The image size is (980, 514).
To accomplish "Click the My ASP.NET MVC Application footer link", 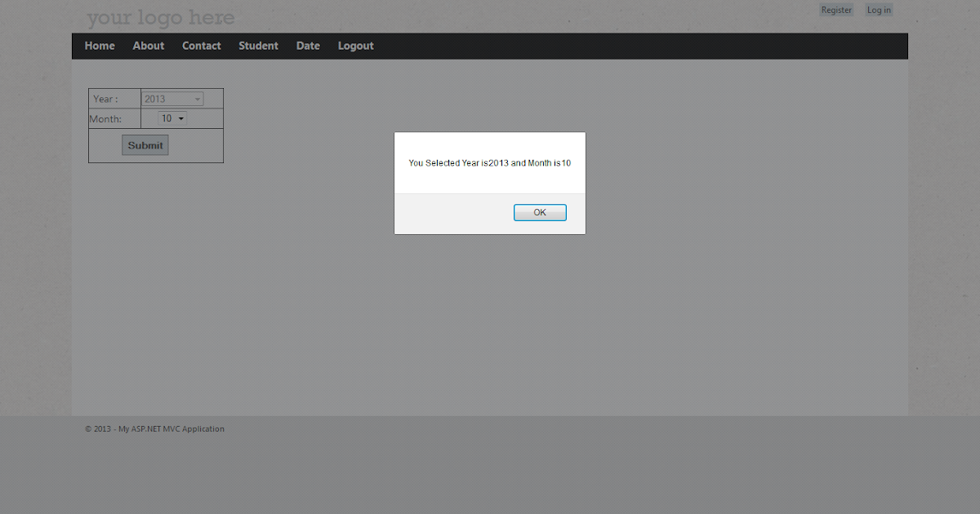I will pyautogui.click(x=171, y=428).
